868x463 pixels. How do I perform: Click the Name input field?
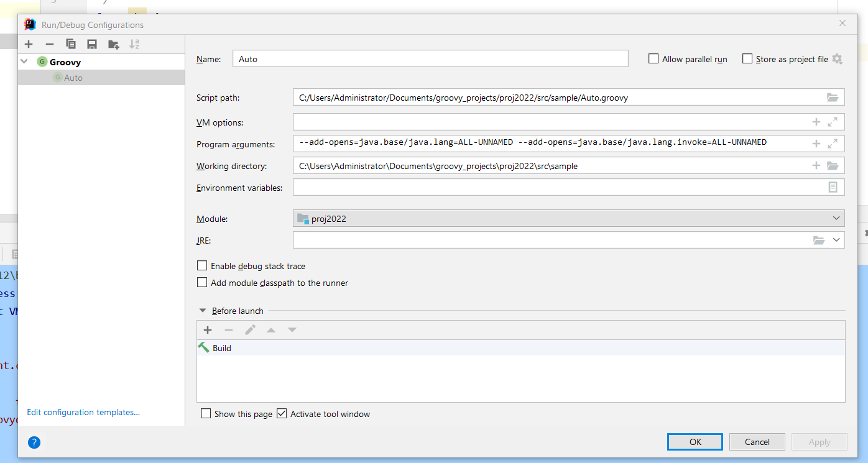[x=430, y=58]
